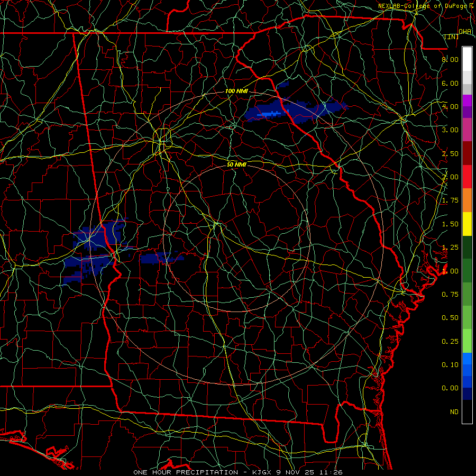Click the "1.75" legend value
Viewport: 476px width, 476px height.
pyautogui.click(x=450, y=200)
